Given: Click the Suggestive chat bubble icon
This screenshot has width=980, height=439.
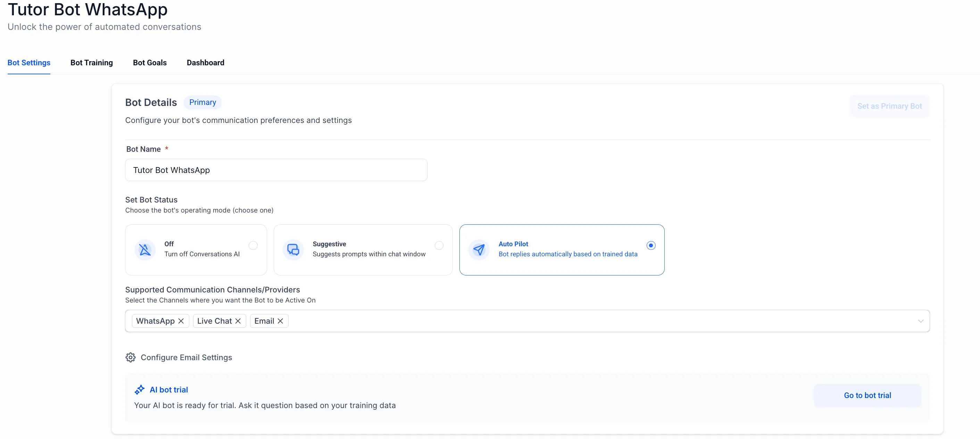Looking at the screenshot, I should coord(293,250).
